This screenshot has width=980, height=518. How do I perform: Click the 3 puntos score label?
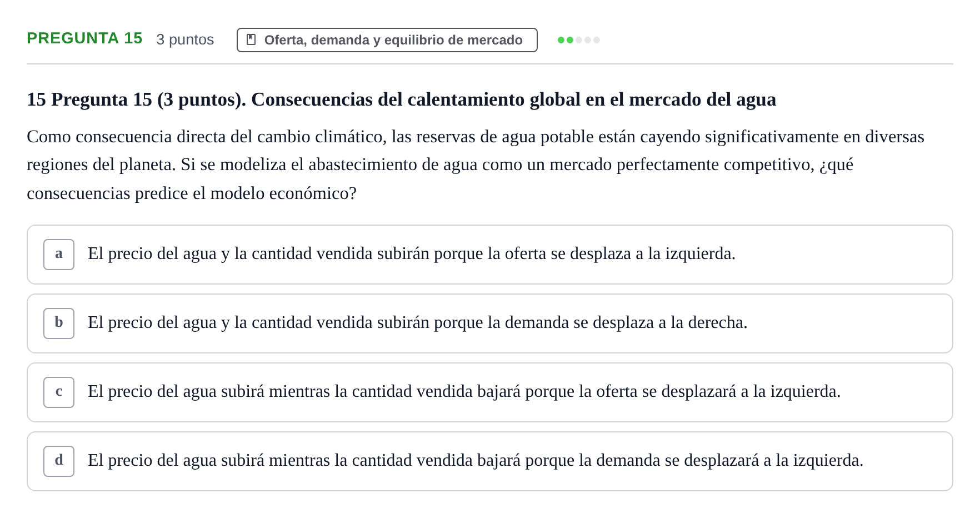click(x=185, y=39)
